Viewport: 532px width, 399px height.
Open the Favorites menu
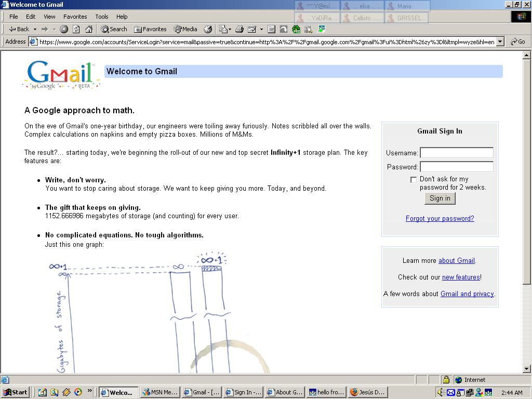click(75, 17)
